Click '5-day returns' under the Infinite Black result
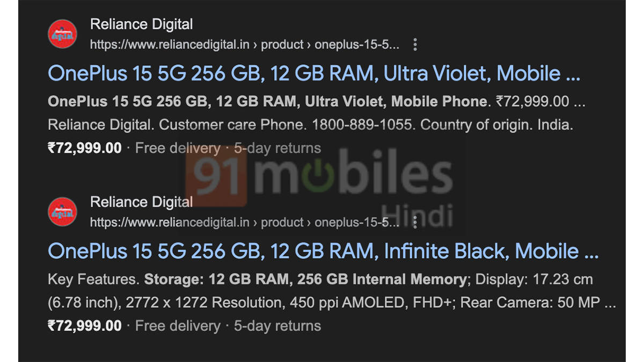 pos(277,326)
